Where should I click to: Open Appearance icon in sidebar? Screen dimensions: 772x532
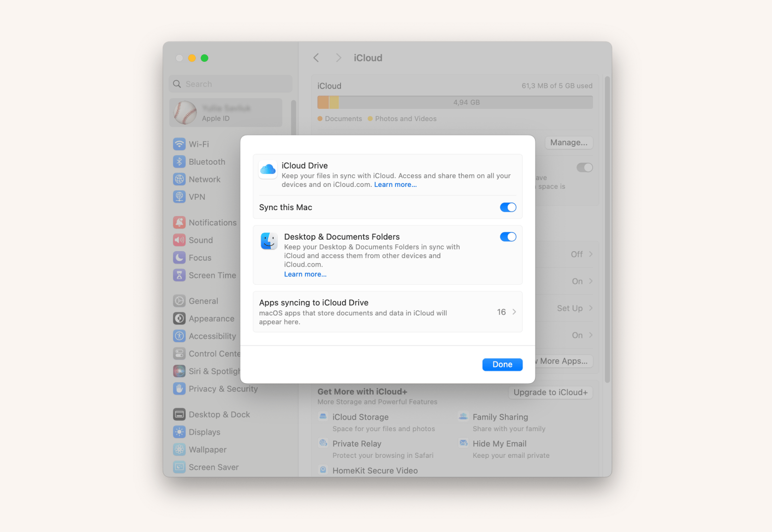click(x=179, y=318)
